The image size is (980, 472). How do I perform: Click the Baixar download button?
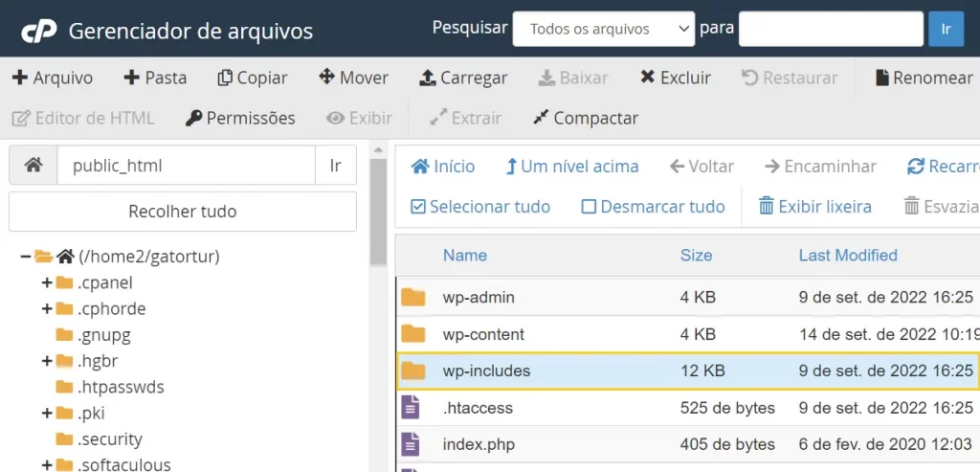[573, 78]
